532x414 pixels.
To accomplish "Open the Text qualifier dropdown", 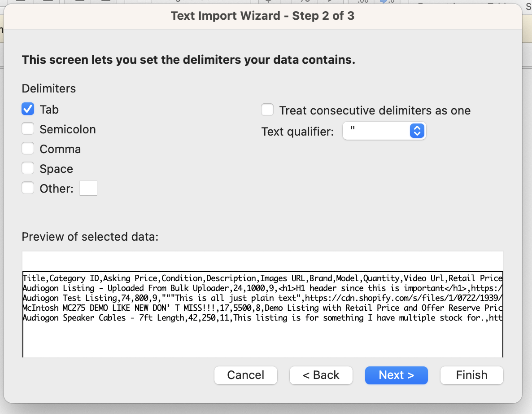I will [384, 131].
